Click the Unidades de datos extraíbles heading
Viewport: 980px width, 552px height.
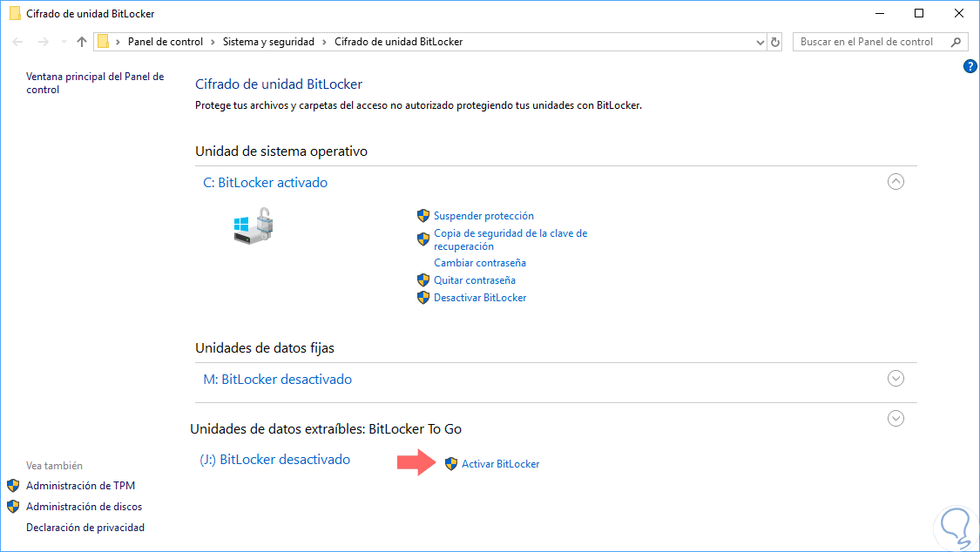point(327,429)
